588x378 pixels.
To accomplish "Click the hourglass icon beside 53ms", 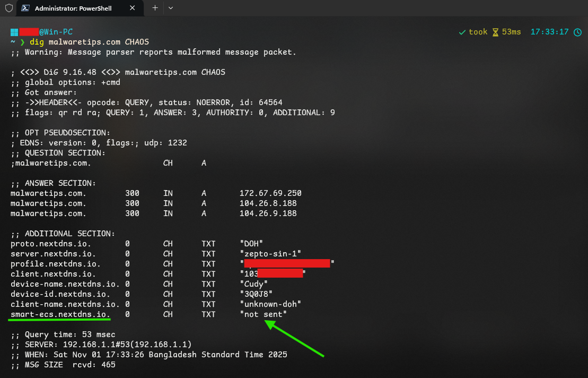I will (495, 32).
